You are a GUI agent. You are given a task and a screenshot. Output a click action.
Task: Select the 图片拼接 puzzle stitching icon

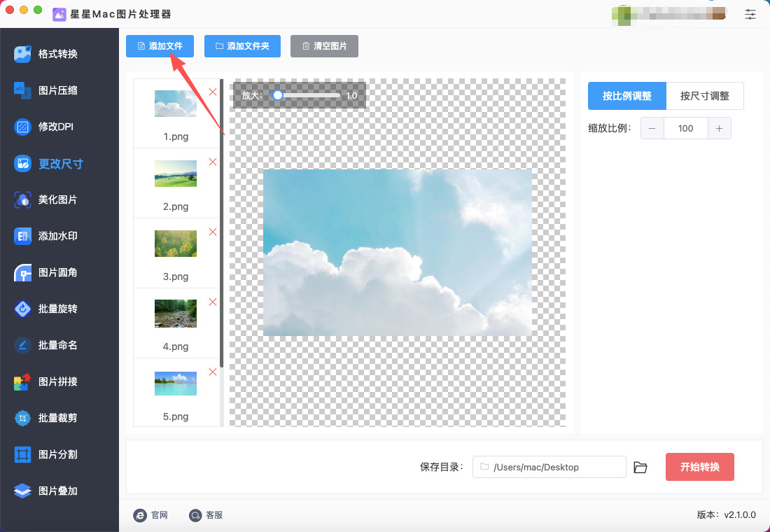22,381
